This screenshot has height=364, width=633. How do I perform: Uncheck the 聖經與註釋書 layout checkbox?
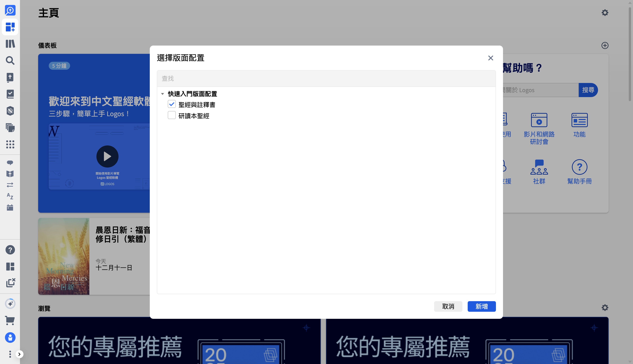pos(171,104)
